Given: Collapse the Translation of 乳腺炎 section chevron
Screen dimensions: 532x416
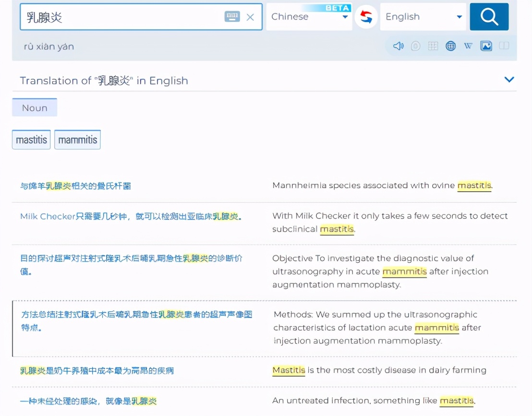Looking at the screenshot, I should pyautogui.click(x=509, y=80).
